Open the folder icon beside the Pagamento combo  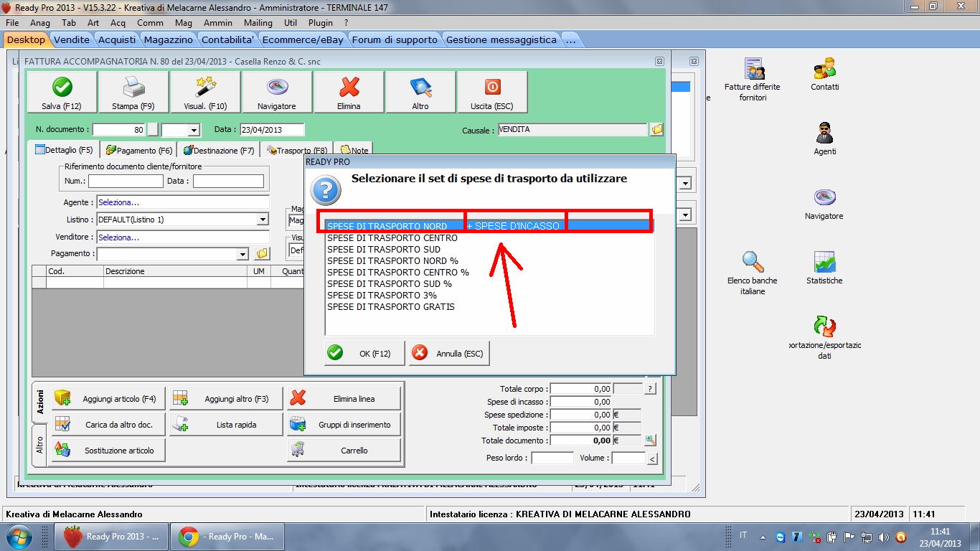pyautogui.click(x=262, y=253)
